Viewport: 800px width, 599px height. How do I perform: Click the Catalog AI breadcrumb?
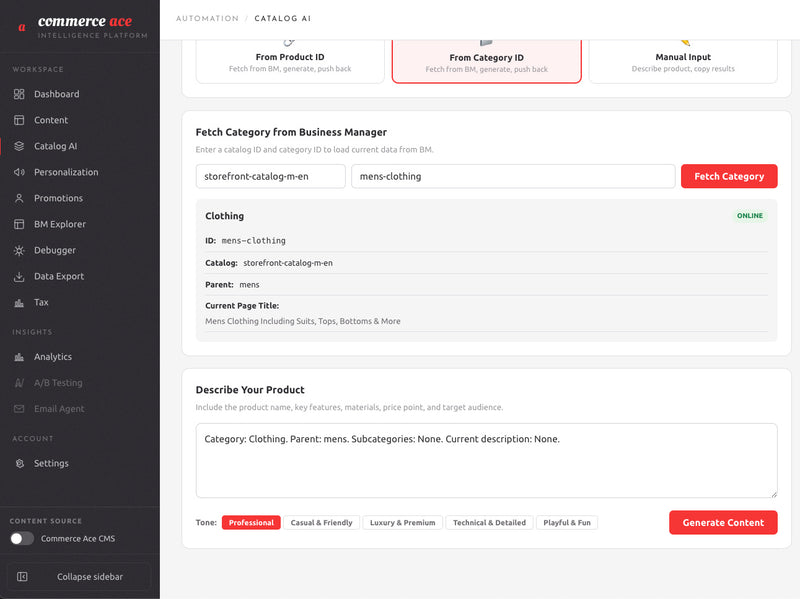[283, 18]
